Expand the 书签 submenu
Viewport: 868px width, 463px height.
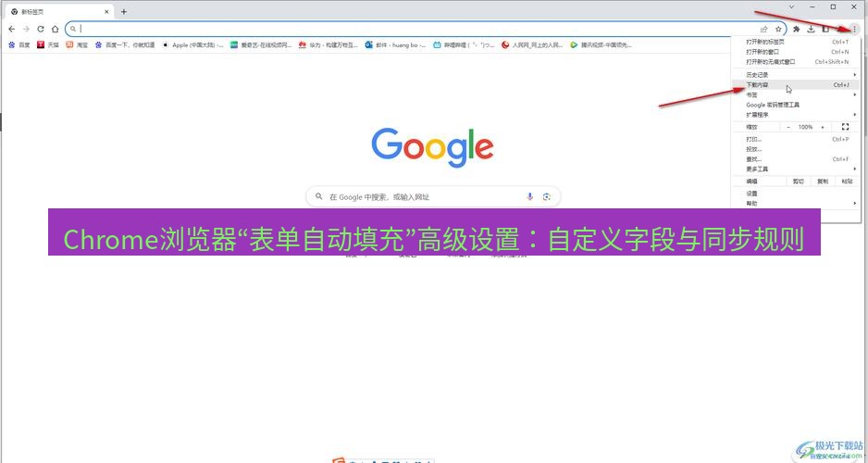click(x=797, y=94)
